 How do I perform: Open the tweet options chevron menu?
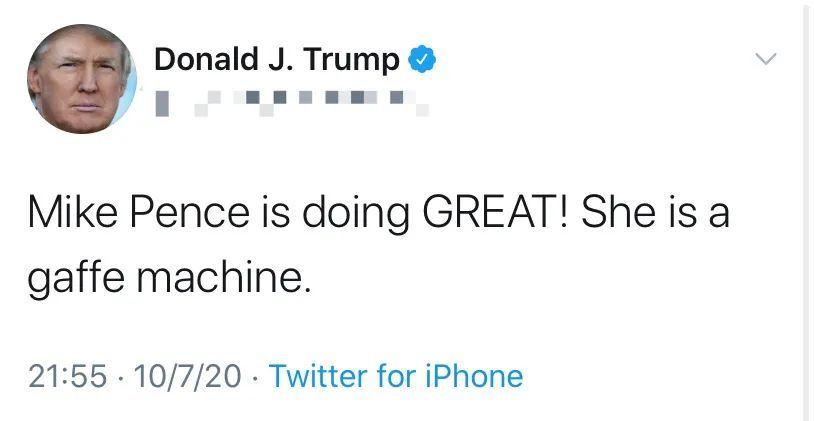[x=765, y=59]
